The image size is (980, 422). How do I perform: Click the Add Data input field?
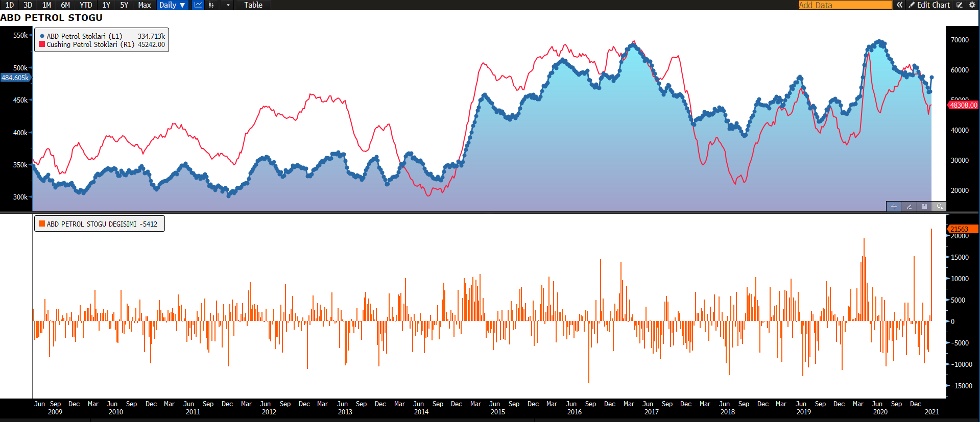coord(845,5)
